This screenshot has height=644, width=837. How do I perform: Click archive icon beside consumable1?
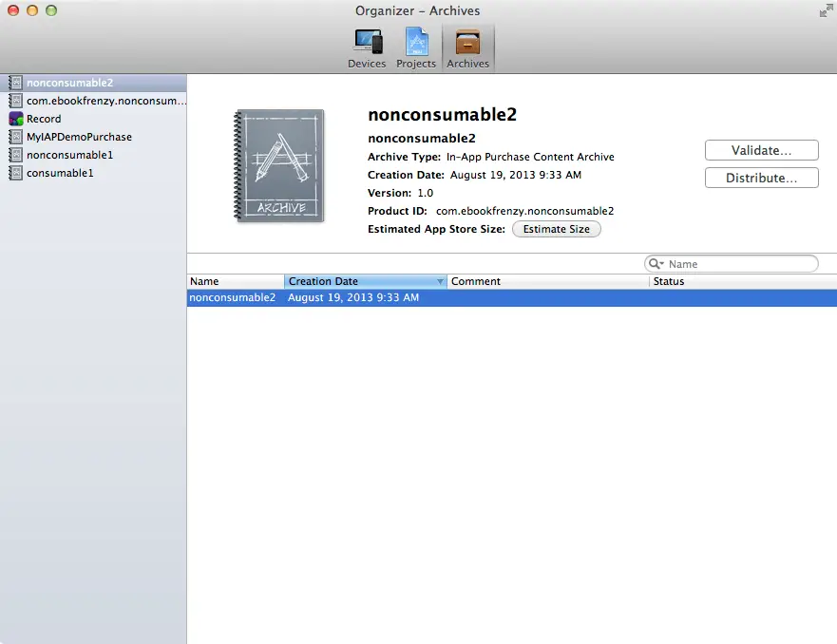click(16, 173)
